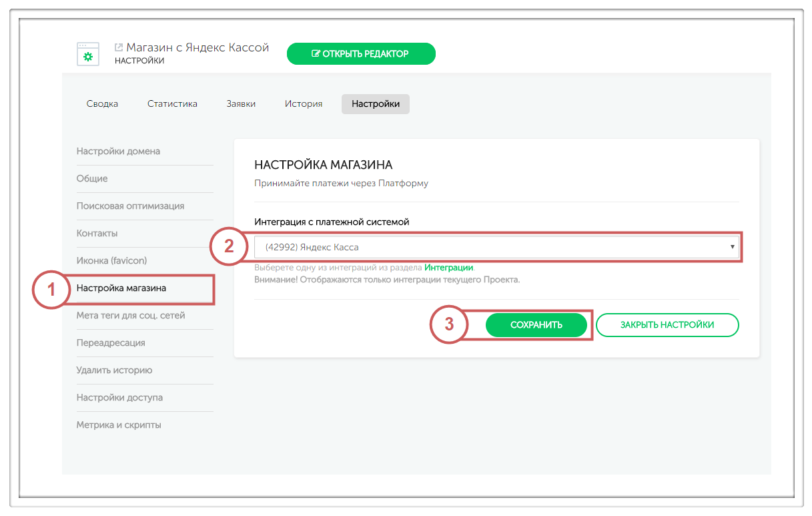Click text Принимайте платежи через Платформу
The width and height of the screenshot is (812, 516).
pyautogui.click(x=341, y=183)
